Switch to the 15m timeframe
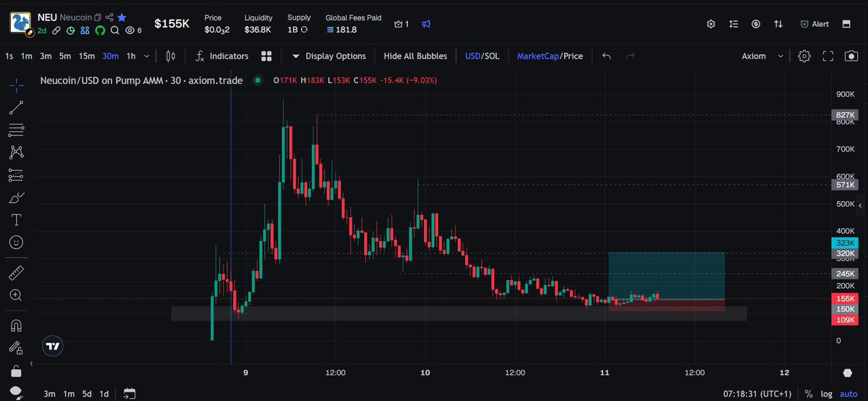Image resolution: width=868 pixels, height=401 pixels. click(87, 56)
